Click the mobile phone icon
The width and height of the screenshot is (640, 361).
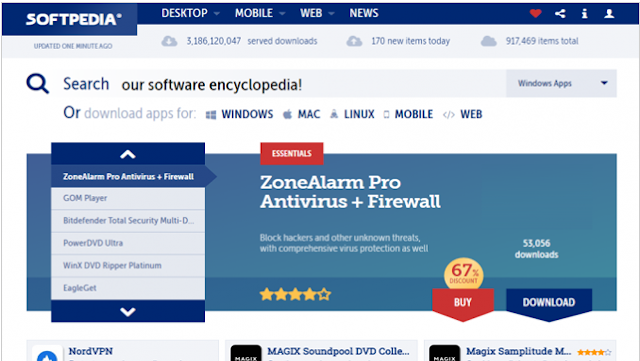point(386,114)
